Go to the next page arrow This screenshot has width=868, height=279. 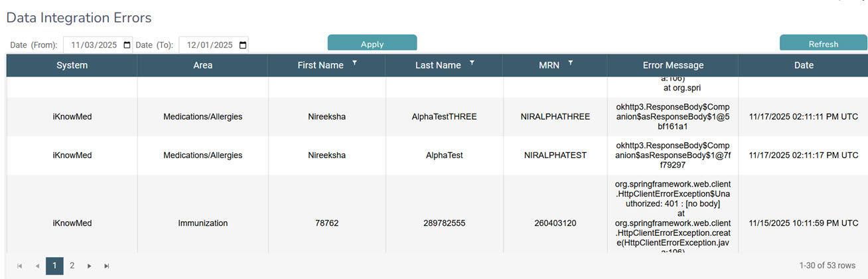click(x=89, y=266)
